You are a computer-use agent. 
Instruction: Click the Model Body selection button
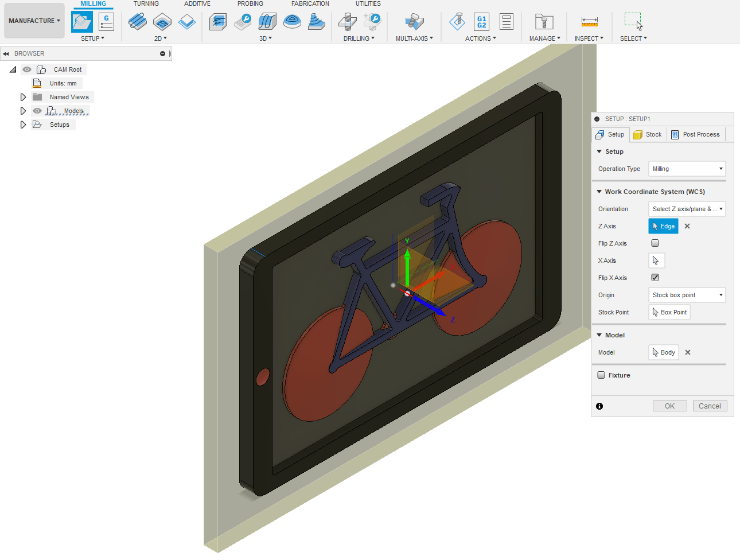point(664,352)
